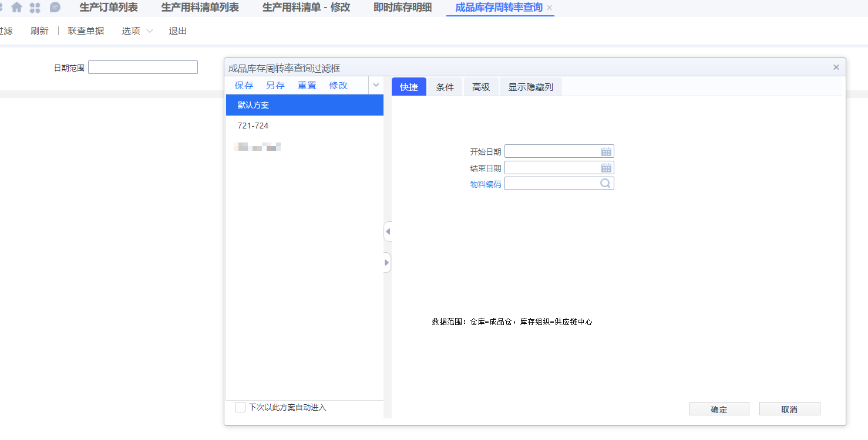Switch to 生产订单列表 tab
Image resolution: width=868 pixels, height=440 pixels.
point(109,8)
